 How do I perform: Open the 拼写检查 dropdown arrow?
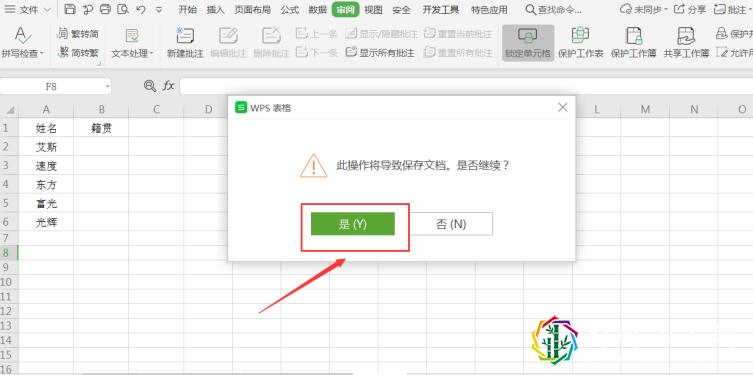(x=42, y=53)
